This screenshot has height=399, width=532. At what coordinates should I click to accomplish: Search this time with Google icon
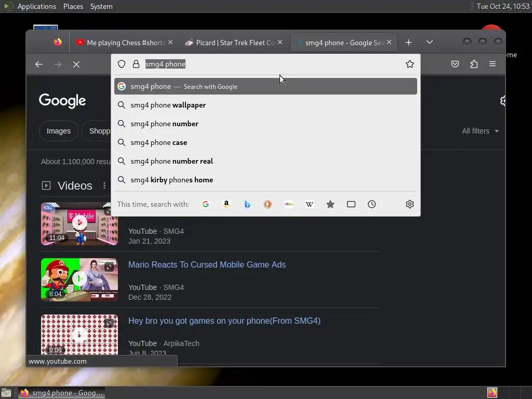206,204
